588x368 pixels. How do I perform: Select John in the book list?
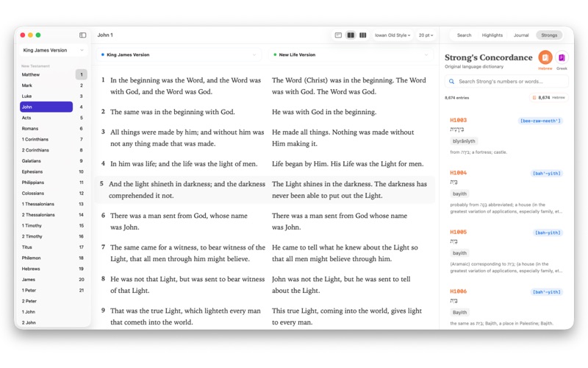point(46,107)
